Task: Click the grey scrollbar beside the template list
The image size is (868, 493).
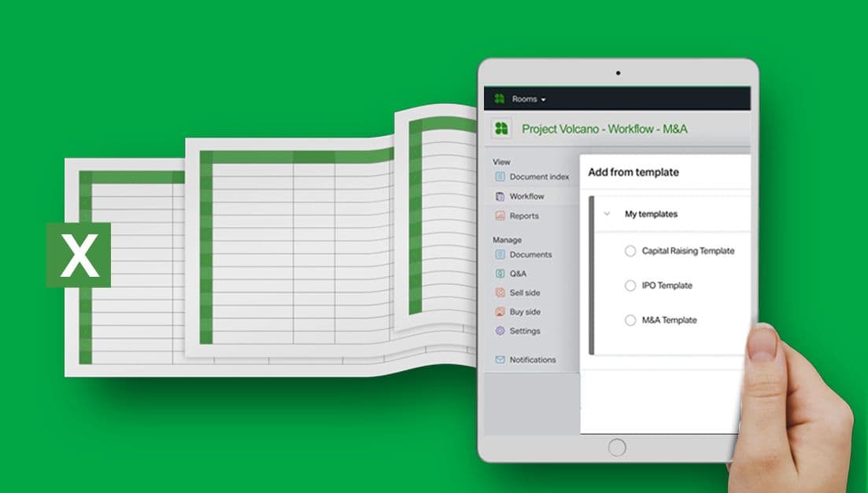Action: pos(592,275)
